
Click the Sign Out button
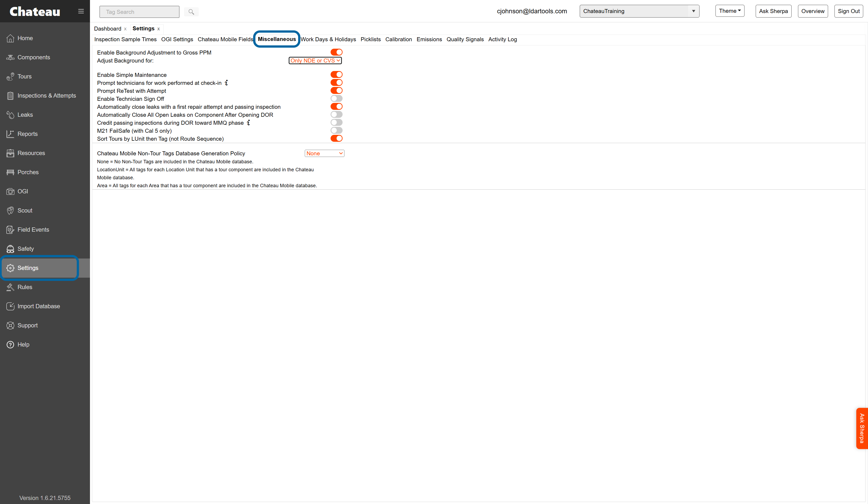tap(848, 11)
